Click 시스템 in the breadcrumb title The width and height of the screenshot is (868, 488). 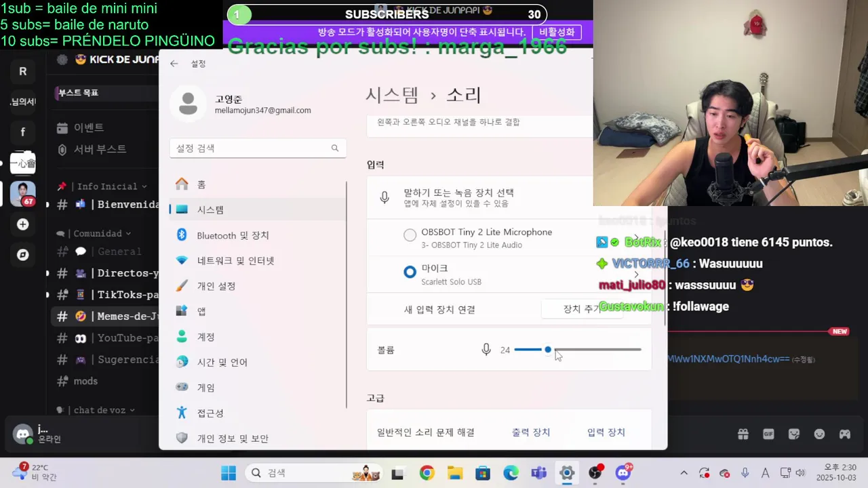pyautogui.click(x=392, y=95)
